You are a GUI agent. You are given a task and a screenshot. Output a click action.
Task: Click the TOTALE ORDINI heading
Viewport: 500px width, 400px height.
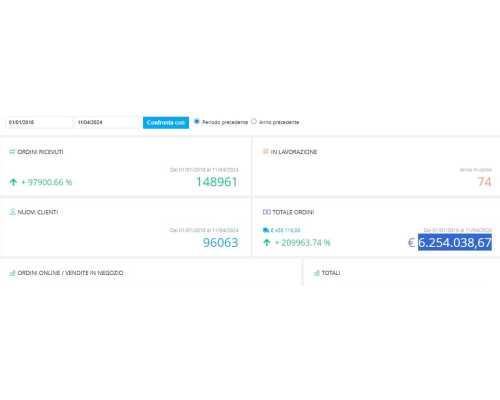tap(293, 212)
